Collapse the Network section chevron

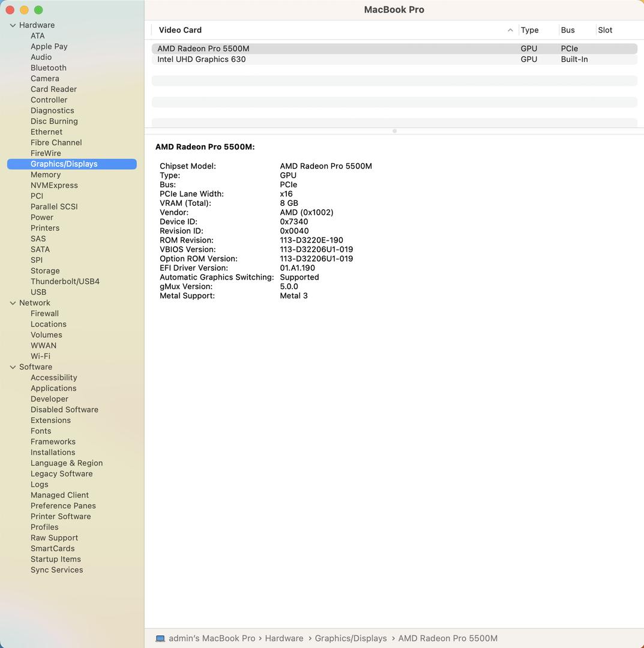pos(13,303)
